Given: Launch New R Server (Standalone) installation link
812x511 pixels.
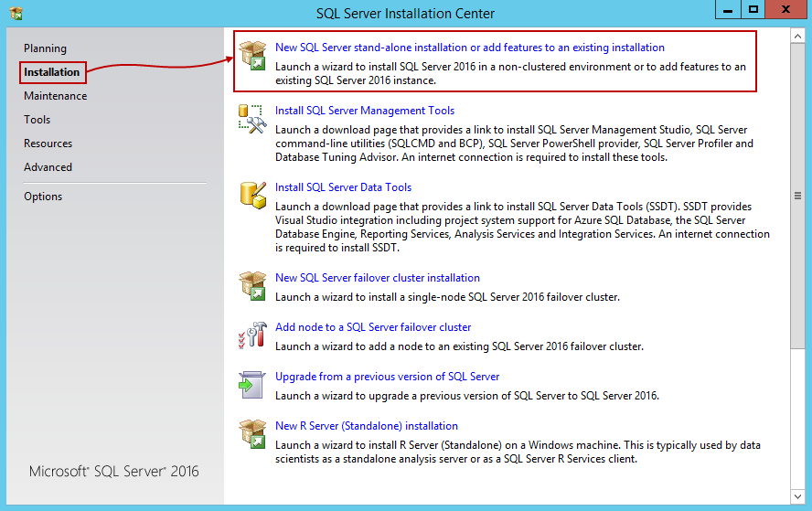Looking at the screenshot, I should (367, 426).
